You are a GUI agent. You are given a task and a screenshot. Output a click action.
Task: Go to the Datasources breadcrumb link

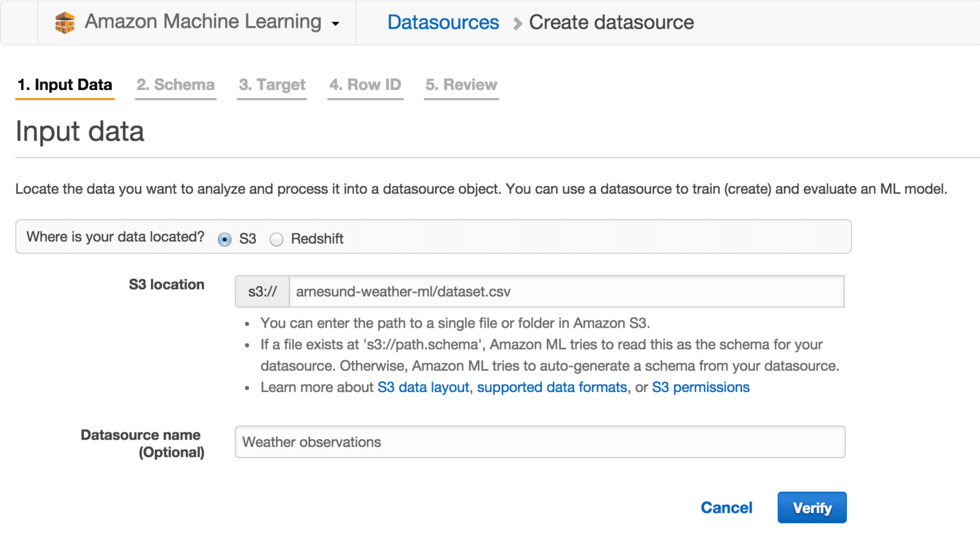pyautogui.click(x=443, y=23)
